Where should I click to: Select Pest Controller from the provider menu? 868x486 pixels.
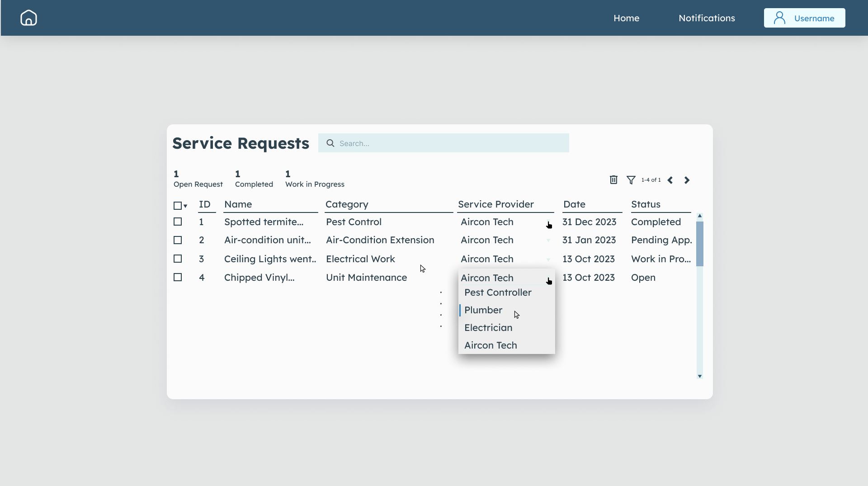[498, 293]
